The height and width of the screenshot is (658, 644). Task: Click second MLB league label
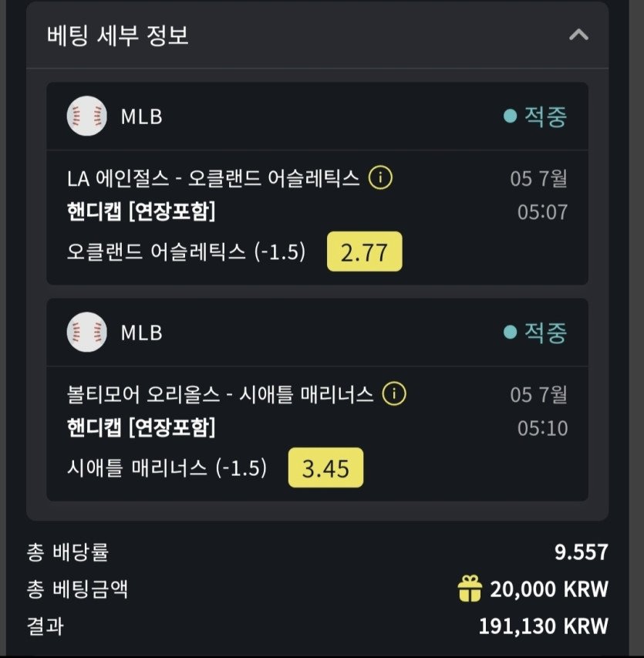coord(141,332)
